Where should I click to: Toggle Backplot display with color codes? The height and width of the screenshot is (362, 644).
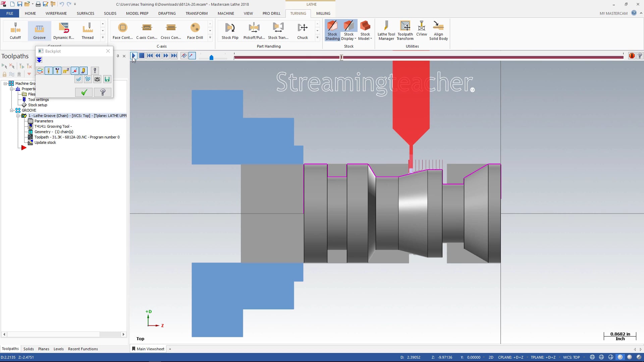40,70
